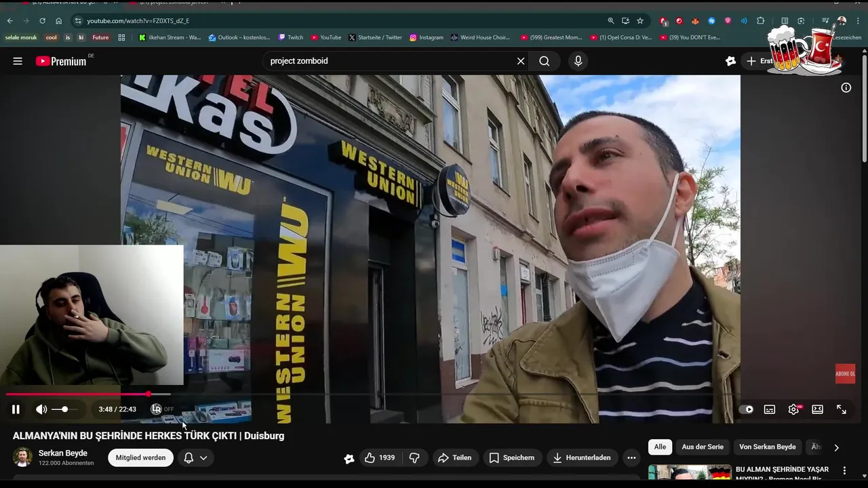Open more actions three-dot menu
Viewport: 868px width, 488px height.
[631, 457]
